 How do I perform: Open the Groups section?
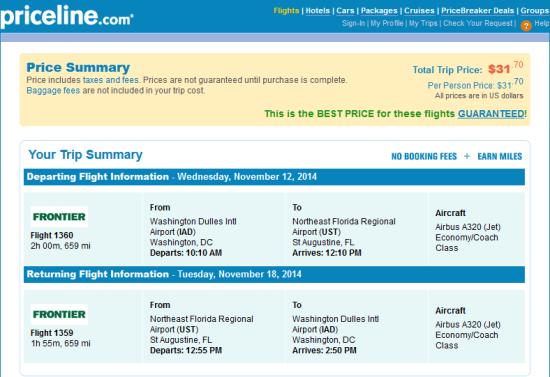point(535,11)
